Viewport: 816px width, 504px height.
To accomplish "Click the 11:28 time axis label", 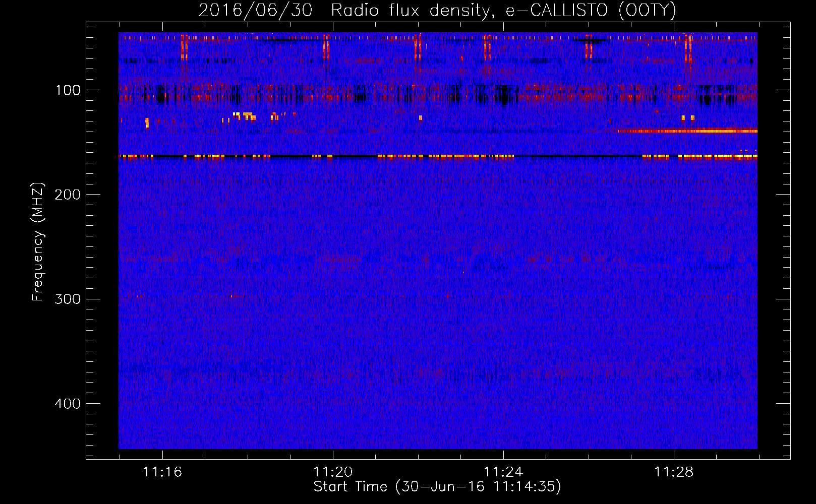I will (674, 472).
